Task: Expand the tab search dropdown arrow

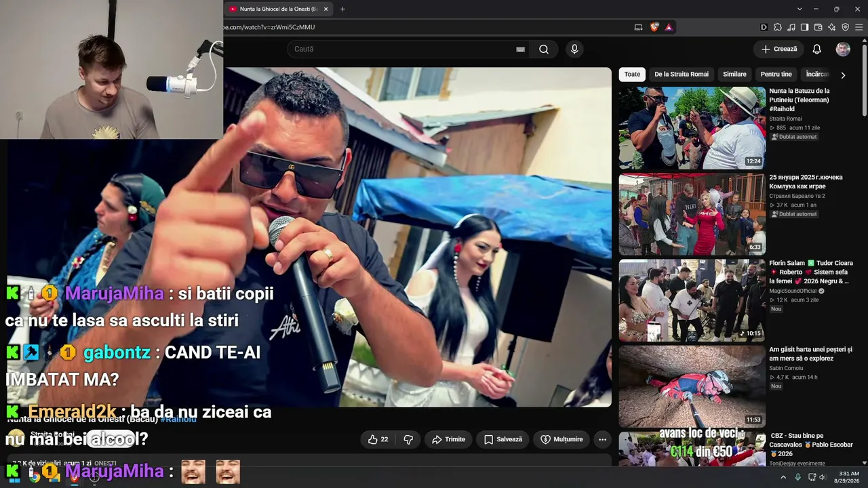Action: pos(800,9)
